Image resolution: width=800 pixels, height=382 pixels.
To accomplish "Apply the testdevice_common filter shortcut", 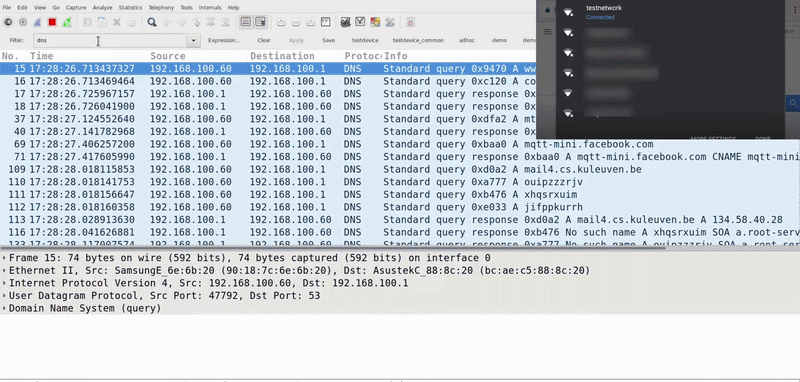I will click(418, 40).
